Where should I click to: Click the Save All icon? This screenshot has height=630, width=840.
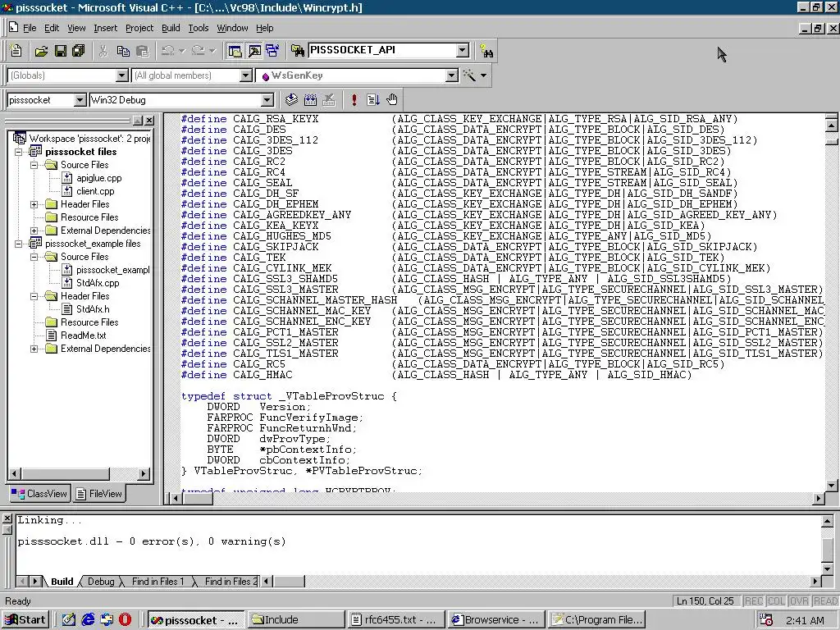click(79, 51)
